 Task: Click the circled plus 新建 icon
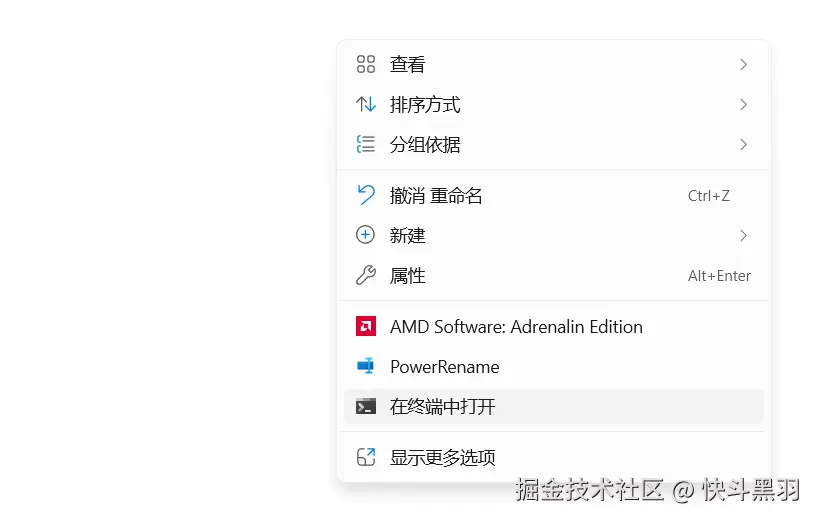click(x=366, y=235)
